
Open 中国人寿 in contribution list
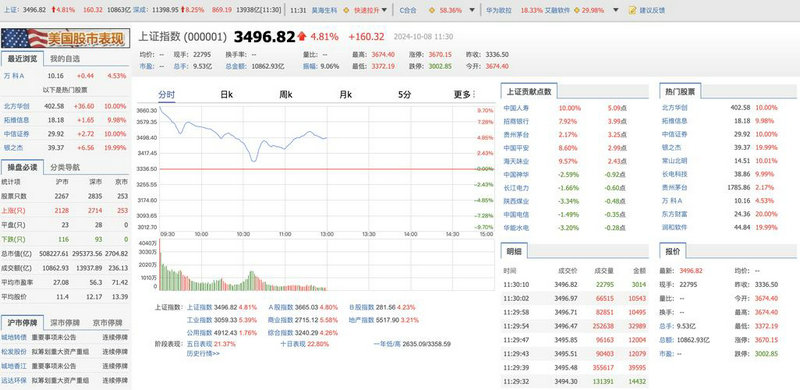click(516, 108)
